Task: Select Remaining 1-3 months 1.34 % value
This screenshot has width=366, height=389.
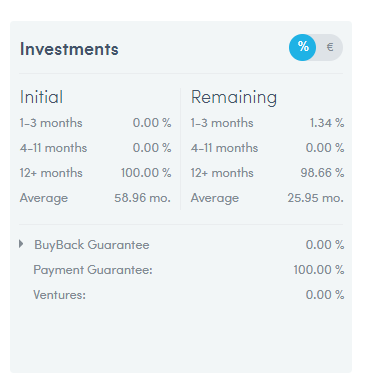Action: coord(327,123)
